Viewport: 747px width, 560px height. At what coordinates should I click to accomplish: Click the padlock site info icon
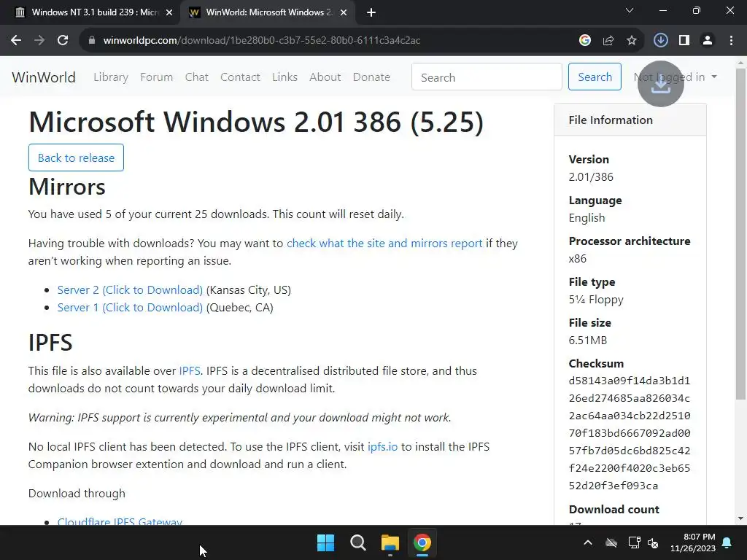tap(92, 41)
